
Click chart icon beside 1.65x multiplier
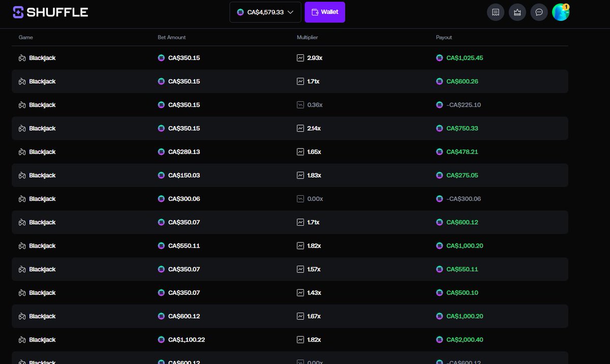click(300, 152)
